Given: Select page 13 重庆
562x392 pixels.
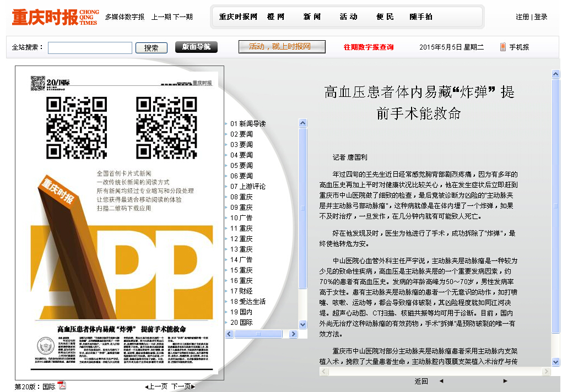Looking at the screenshot, I should [x=241, y=249].
